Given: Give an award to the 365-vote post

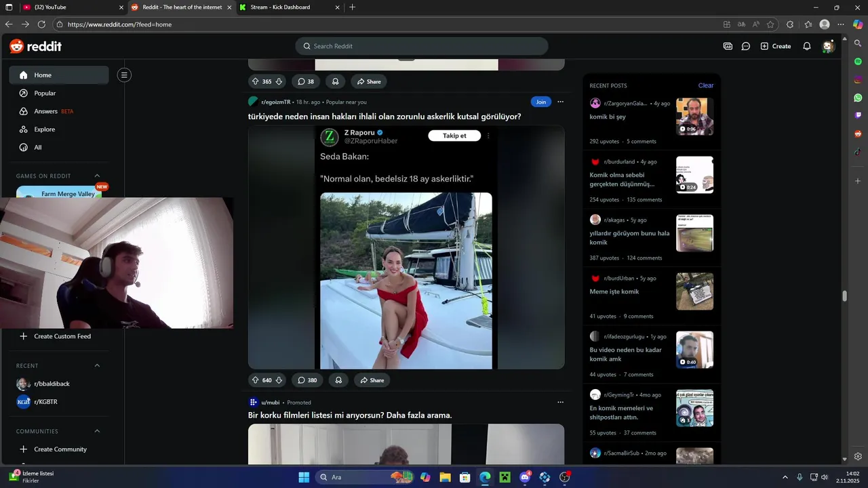Looking at the screenshot, I should 336,81.
